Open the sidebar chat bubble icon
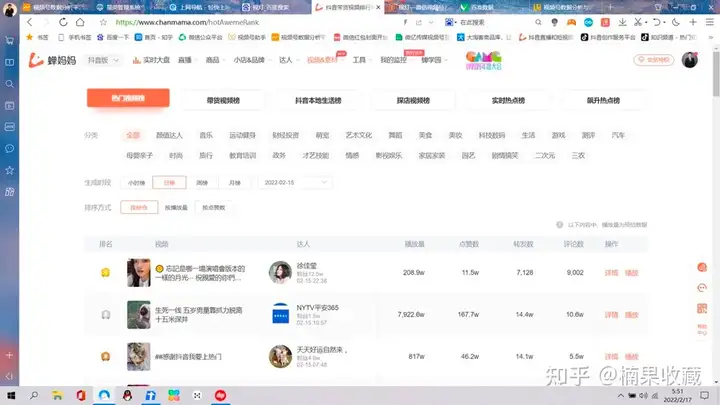 10,149
